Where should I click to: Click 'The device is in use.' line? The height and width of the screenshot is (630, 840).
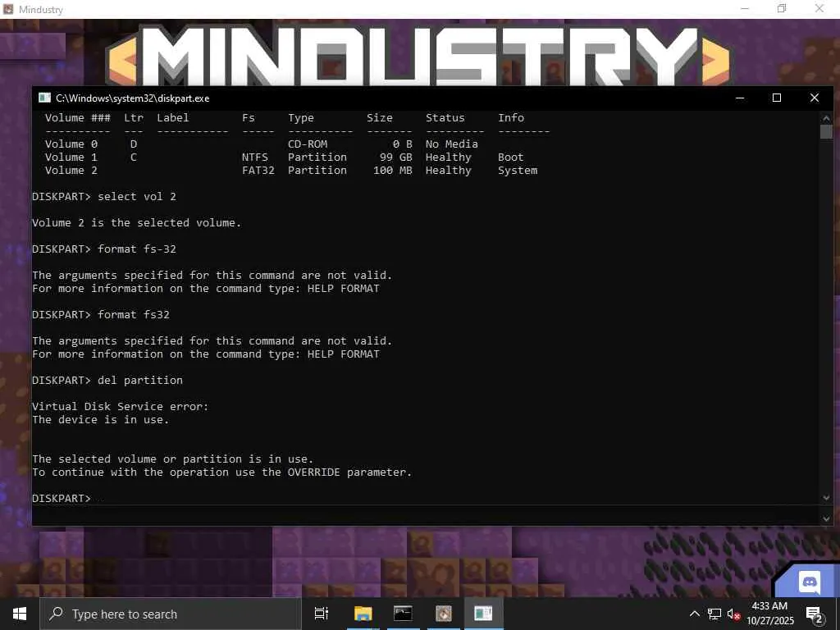[101, 419]
